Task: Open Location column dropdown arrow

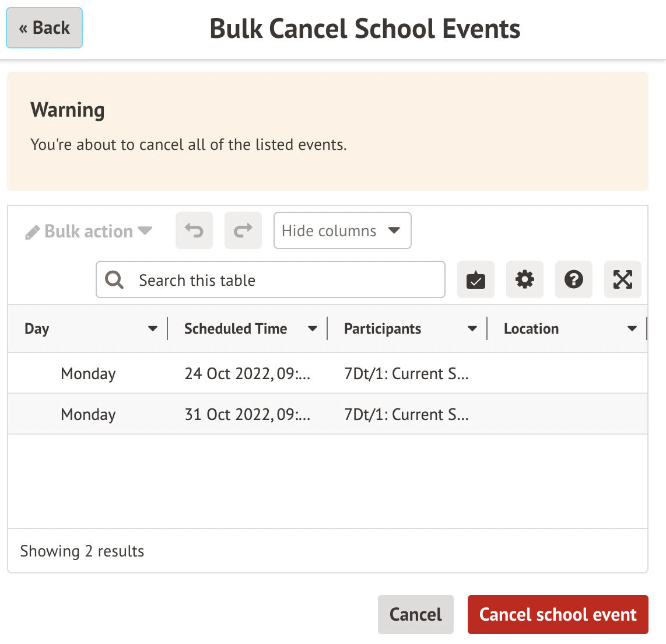Action: (632, 329)
